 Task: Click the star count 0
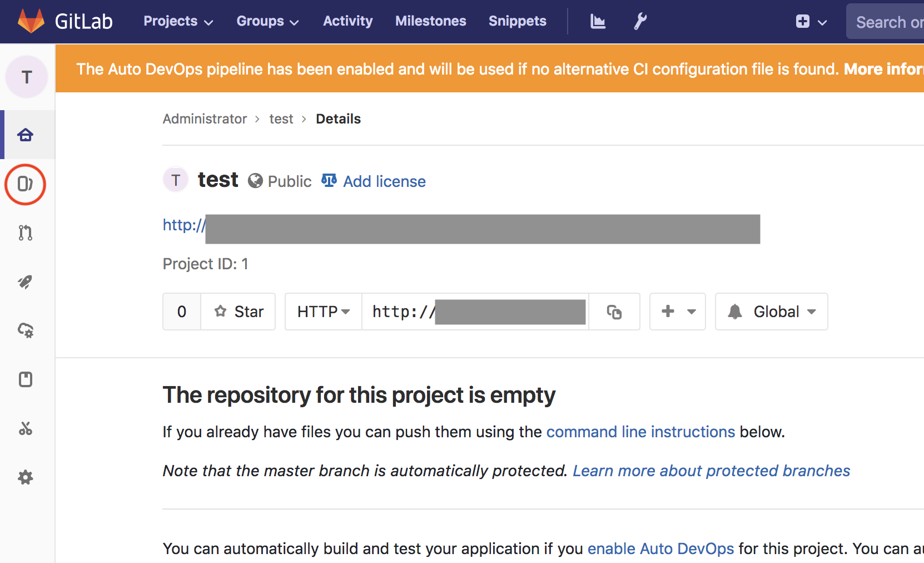[x=182, y=312]
